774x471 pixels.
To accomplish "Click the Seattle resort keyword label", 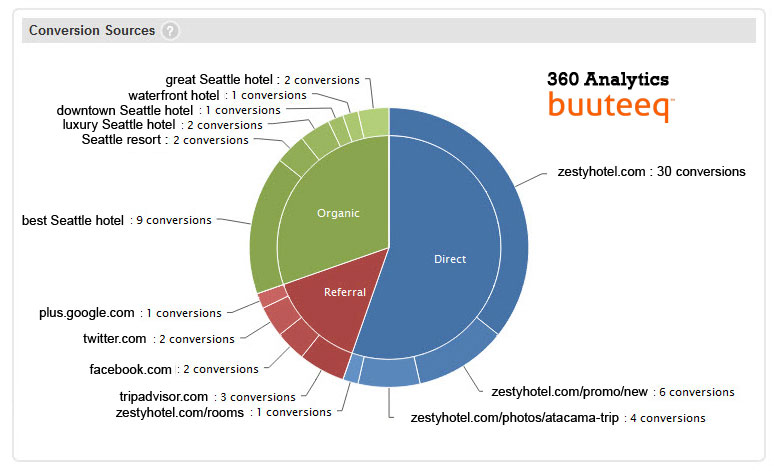I will [x=164, y=140].
